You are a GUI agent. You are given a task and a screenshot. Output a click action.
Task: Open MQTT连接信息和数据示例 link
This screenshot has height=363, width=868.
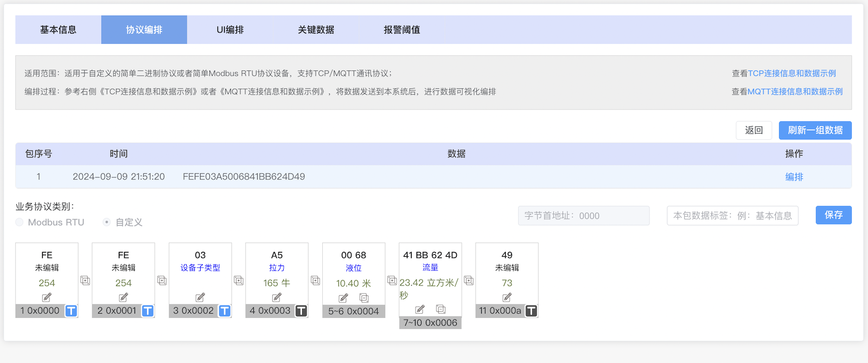(795, 92)
